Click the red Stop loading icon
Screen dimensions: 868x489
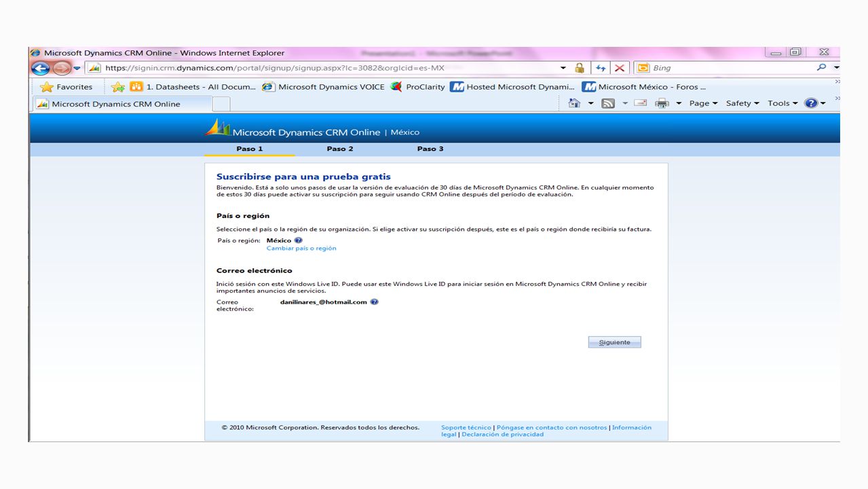point(620,68)
